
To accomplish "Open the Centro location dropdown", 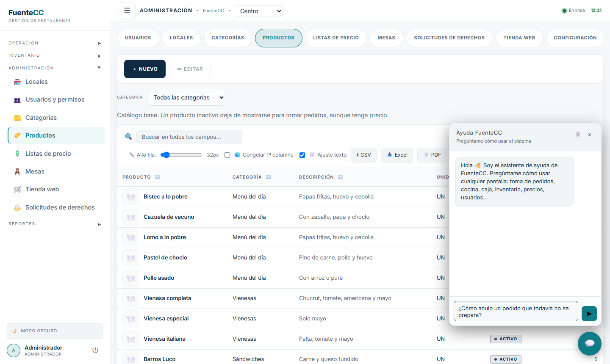I will (259, 11).
